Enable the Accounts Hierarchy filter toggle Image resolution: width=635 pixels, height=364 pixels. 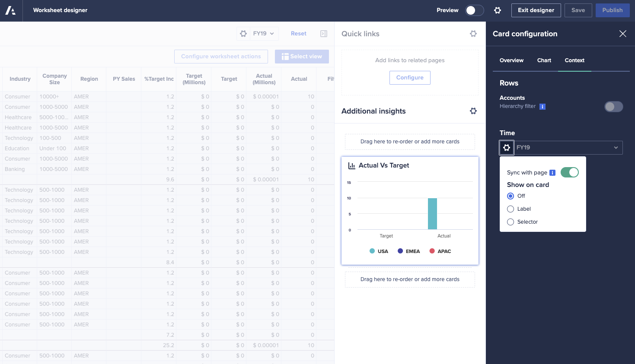tap(613, 107)
